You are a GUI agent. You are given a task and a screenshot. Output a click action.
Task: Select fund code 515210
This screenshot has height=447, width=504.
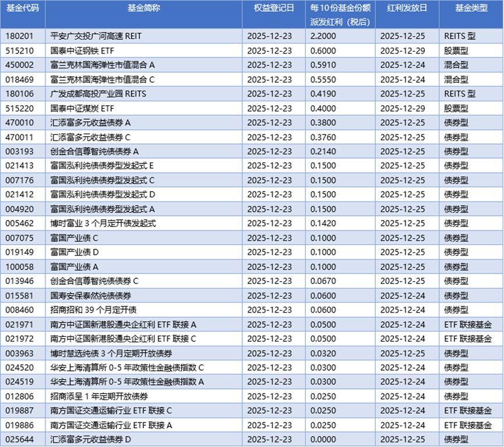(x=19, y=51)
